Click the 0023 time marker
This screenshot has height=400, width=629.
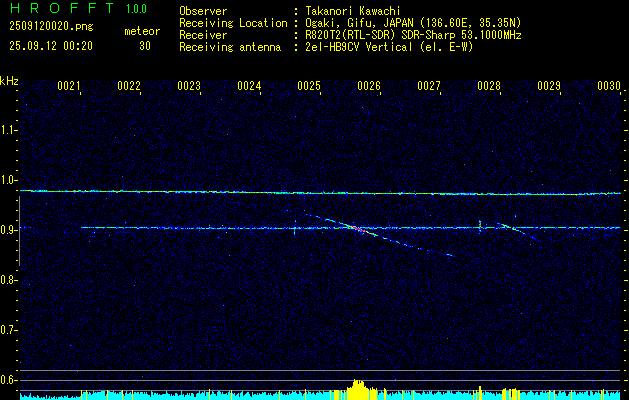pyautogui.click(x=189, y=86)
